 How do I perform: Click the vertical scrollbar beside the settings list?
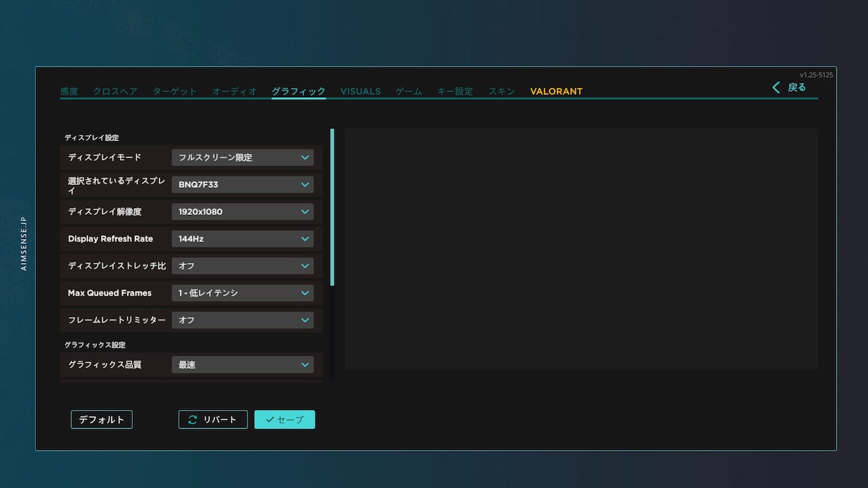[x=332, y=203]
